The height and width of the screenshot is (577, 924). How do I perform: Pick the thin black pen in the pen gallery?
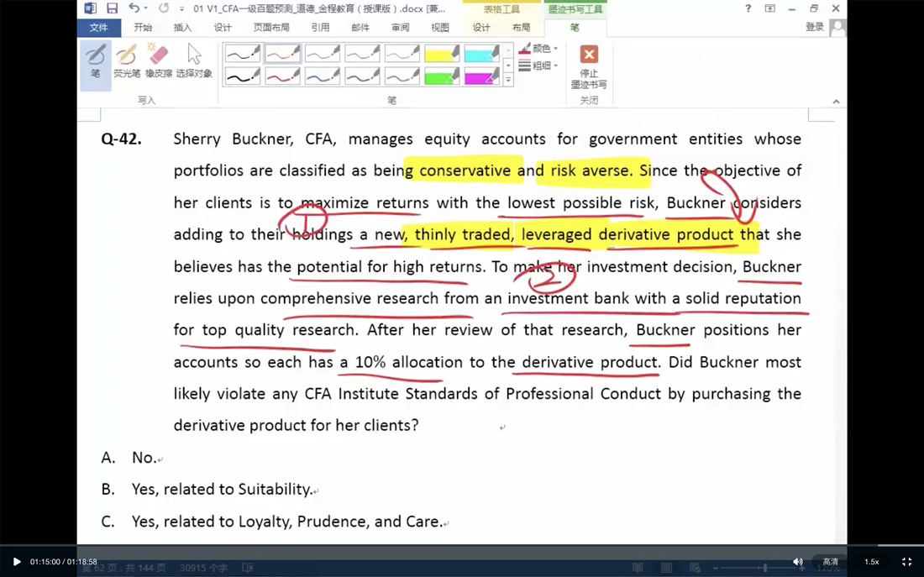[242, 54]
